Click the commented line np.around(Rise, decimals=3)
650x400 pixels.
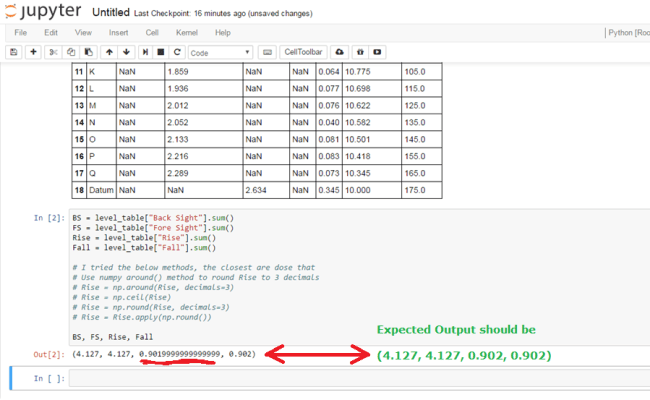point(153,287)
